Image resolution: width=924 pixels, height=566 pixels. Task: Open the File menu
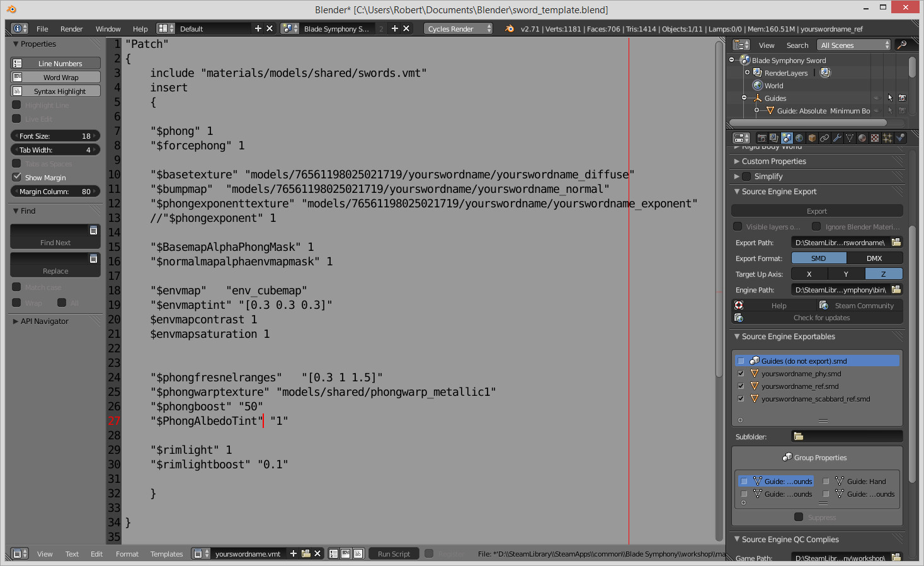[42, 29]
